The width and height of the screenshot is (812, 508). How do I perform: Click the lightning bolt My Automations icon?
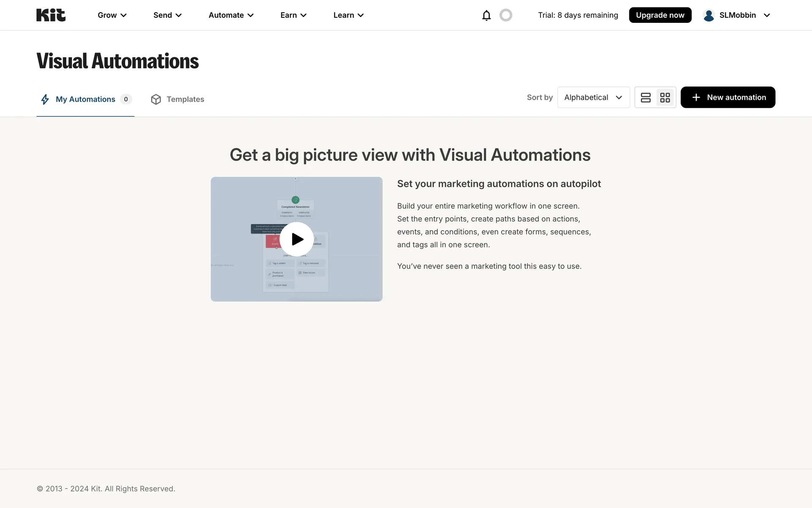(x=45, y=99)
